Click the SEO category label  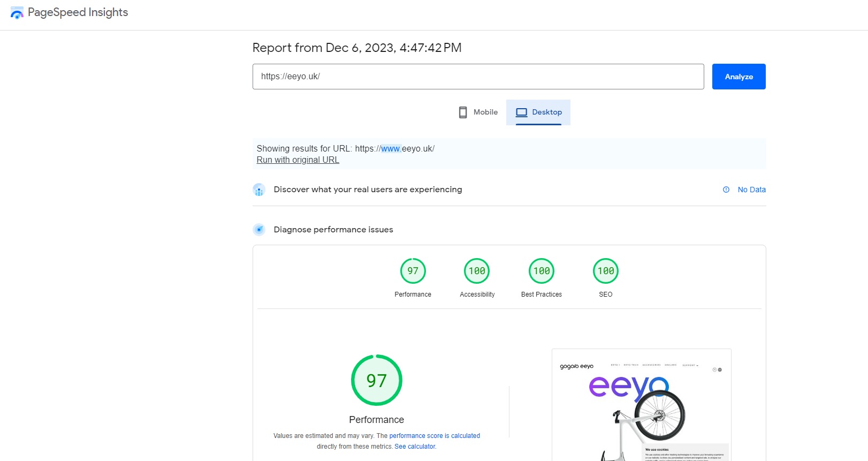tap(606, 294)
